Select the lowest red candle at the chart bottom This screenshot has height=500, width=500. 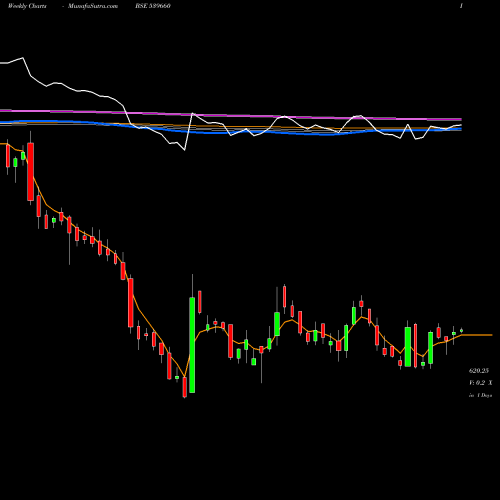pyautogui.click(x=185, y=387)
